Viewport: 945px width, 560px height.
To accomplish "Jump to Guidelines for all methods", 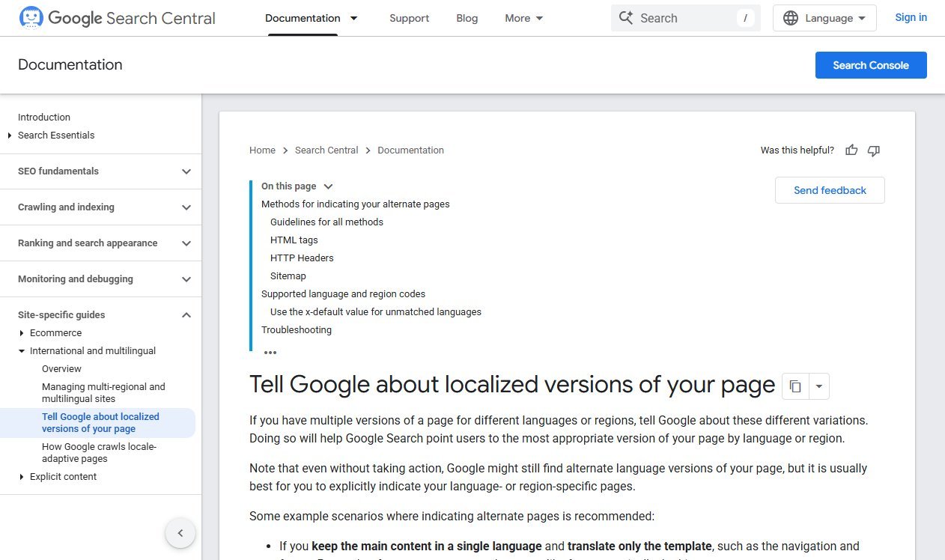I will pos(326,222).
